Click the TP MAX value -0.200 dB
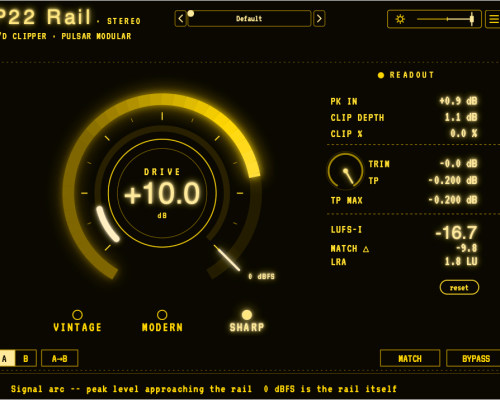The height and width of the screenshot is (400, 500). pos(453,200)
